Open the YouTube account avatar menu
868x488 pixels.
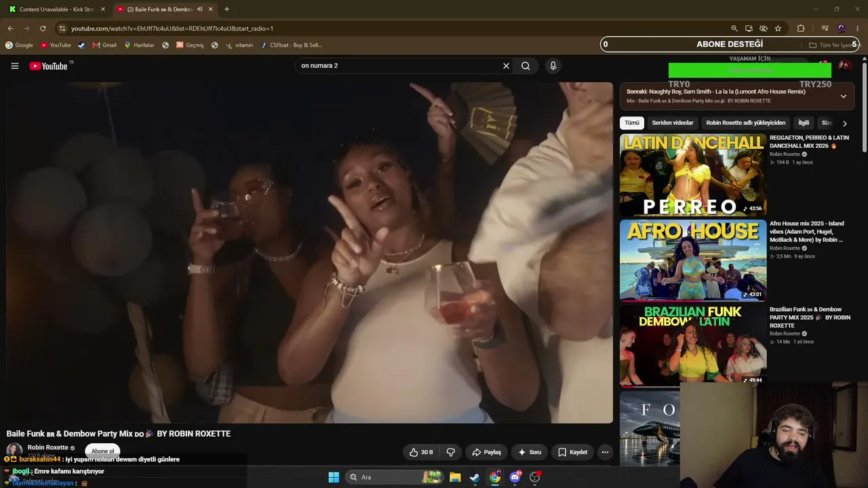click(844, 66)
